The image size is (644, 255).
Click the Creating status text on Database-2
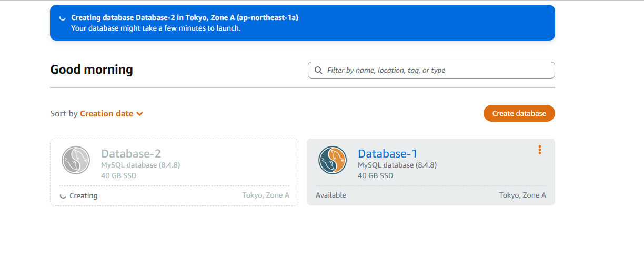(x=84, y=195)
